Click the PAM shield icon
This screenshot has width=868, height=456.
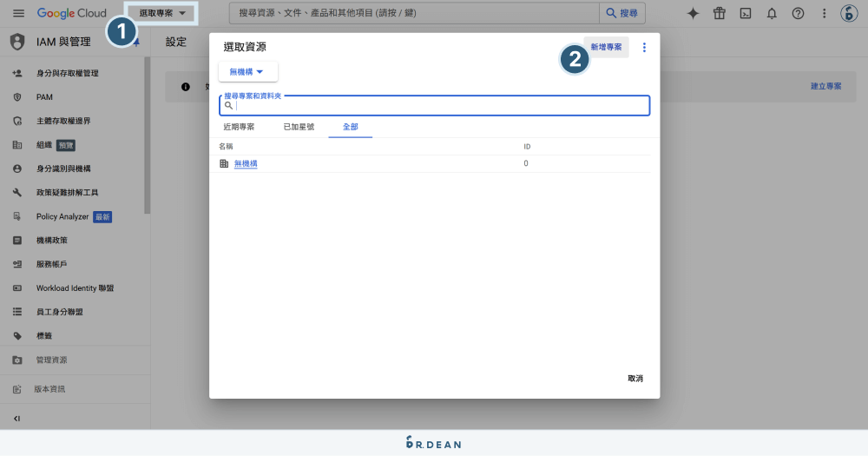[17, 97]
